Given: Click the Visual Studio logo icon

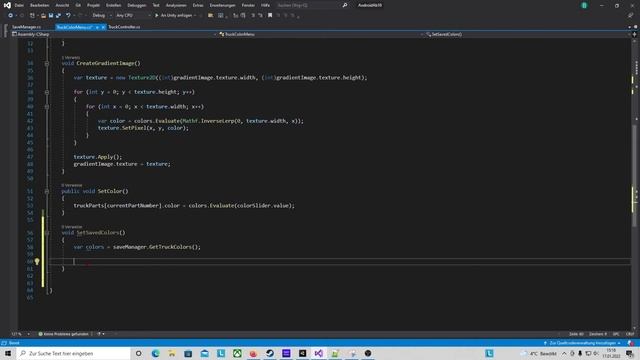Looking at the screenshot, I should coord(7,5).
